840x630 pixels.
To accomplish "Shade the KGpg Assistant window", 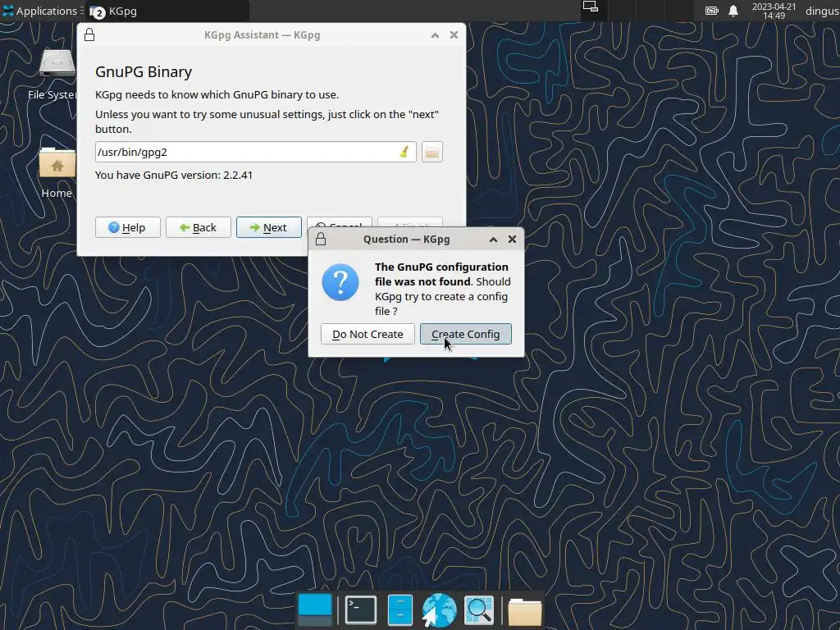I will [435, 34].
